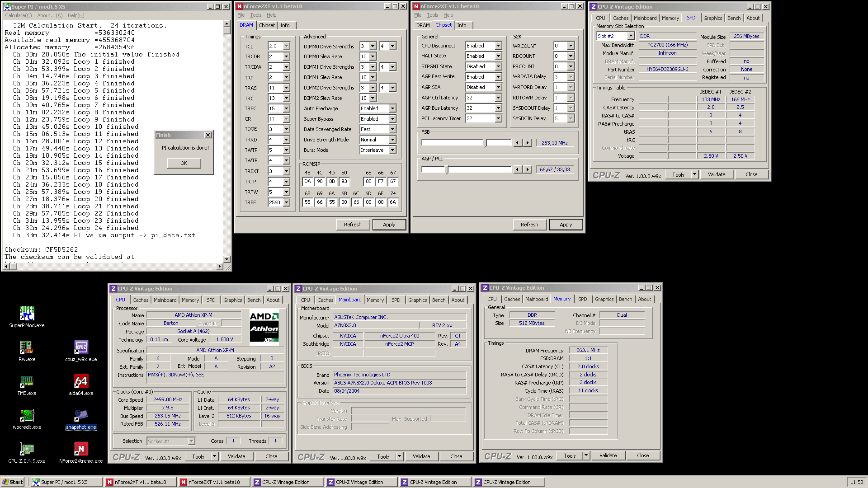Select Info tab in Chipset nForce2XT window
Viewport: 868px width, 488px height.
462,25
